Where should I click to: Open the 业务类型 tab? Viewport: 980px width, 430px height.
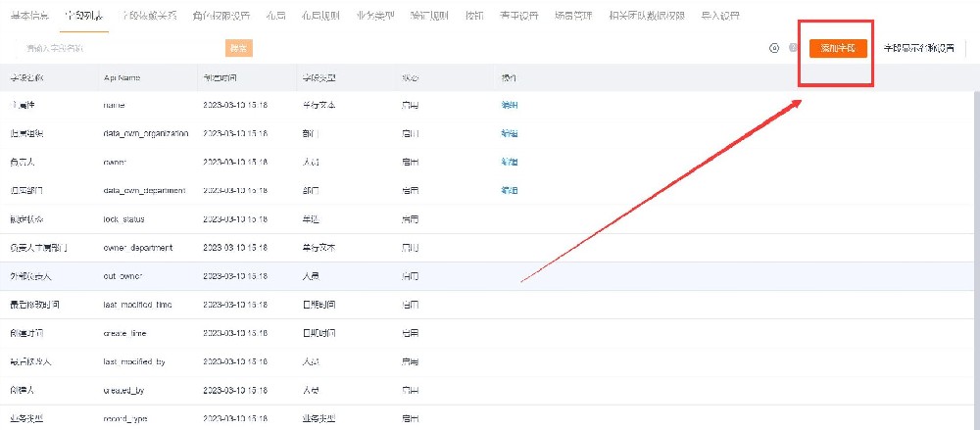point(375,16)
